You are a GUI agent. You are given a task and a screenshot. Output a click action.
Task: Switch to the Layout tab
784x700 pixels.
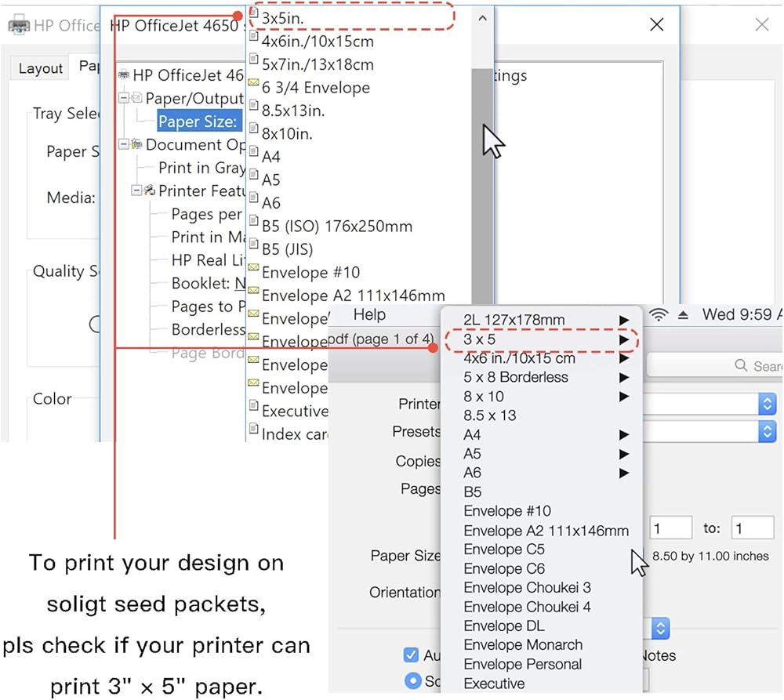40,69
